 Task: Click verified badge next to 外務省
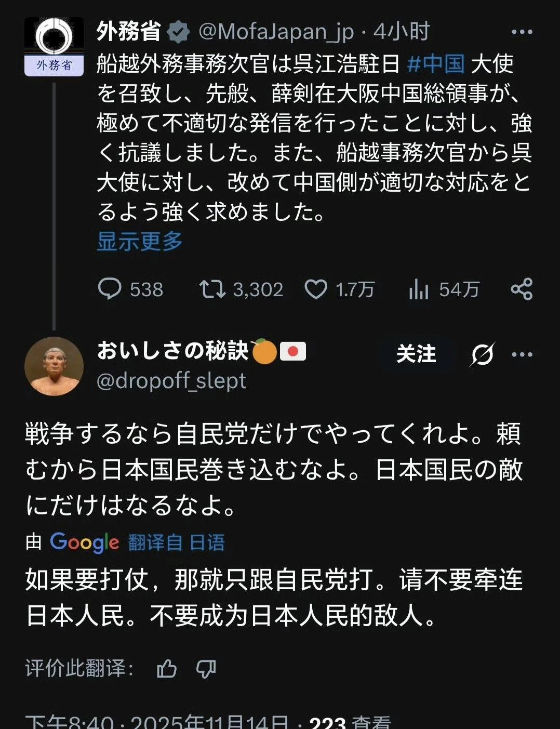(x=178, y=33)
